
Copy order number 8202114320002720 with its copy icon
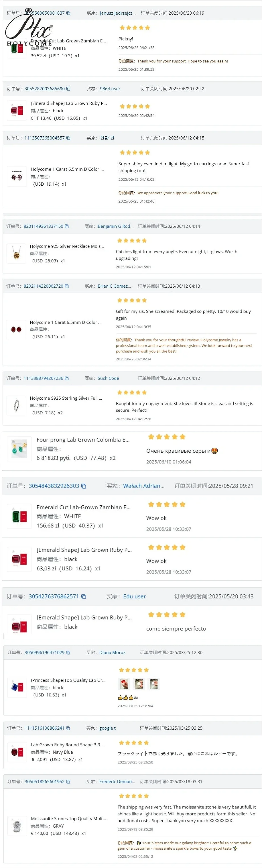pos(67,286)
